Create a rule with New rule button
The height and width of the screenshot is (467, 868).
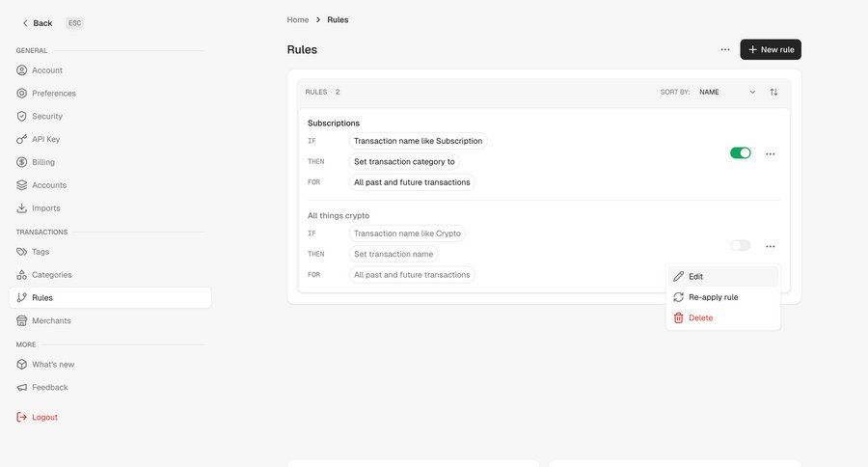[771, 50]
